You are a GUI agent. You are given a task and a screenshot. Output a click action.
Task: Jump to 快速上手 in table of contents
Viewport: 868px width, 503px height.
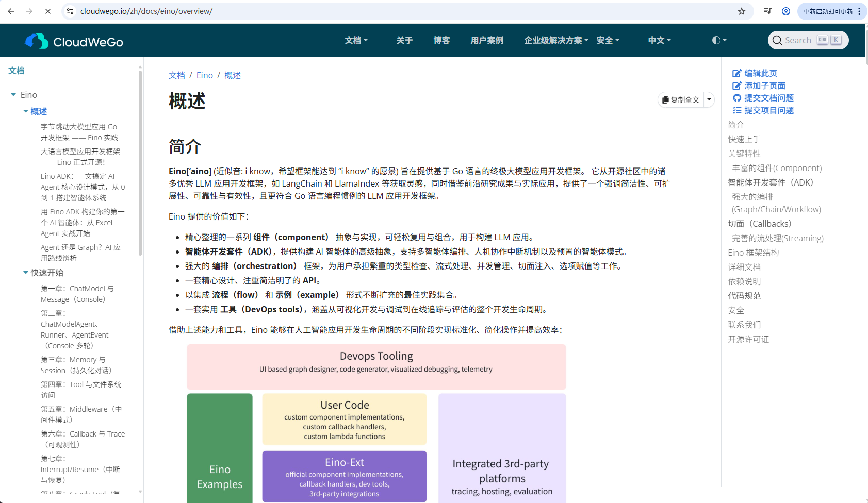pos(744,139)
